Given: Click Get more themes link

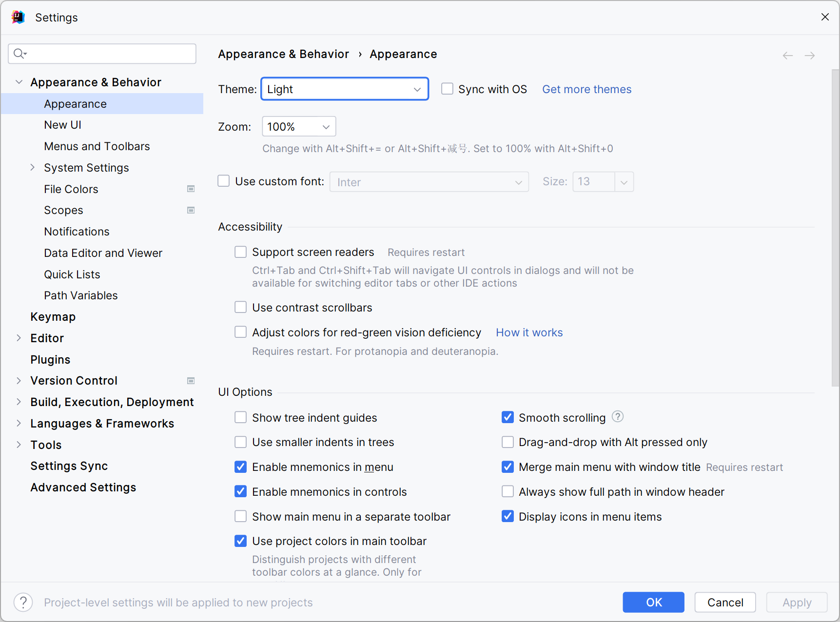Looking at the screenshot, I should [586, 89].
